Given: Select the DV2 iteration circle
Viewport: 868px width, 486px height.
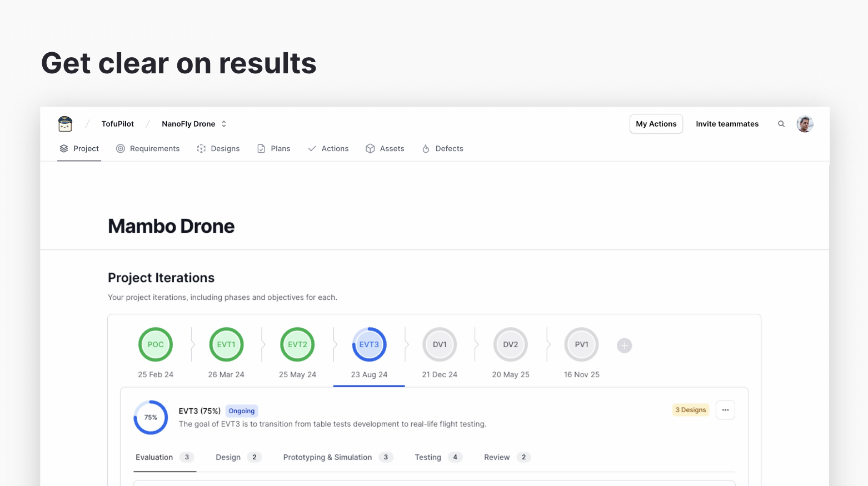Looking at the screenshot, I should pyautogui.click(x=511, y=344).
